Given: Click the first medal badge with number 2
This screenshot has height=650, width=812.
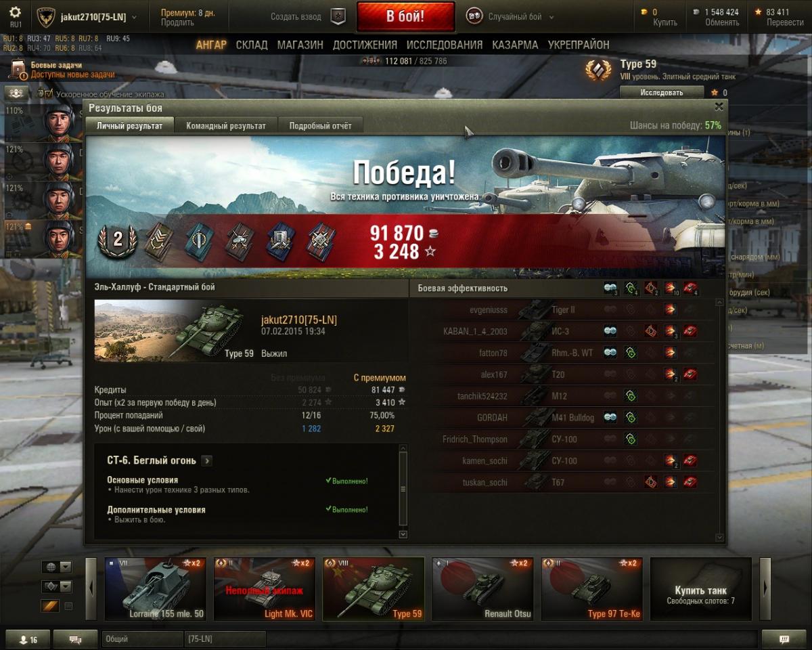Looking at the screenshot, I should tap(118, 239).
